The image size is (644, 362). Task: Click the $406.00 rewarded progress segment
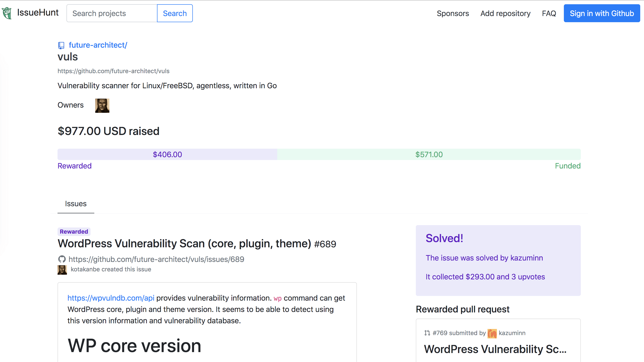point(167,155)
